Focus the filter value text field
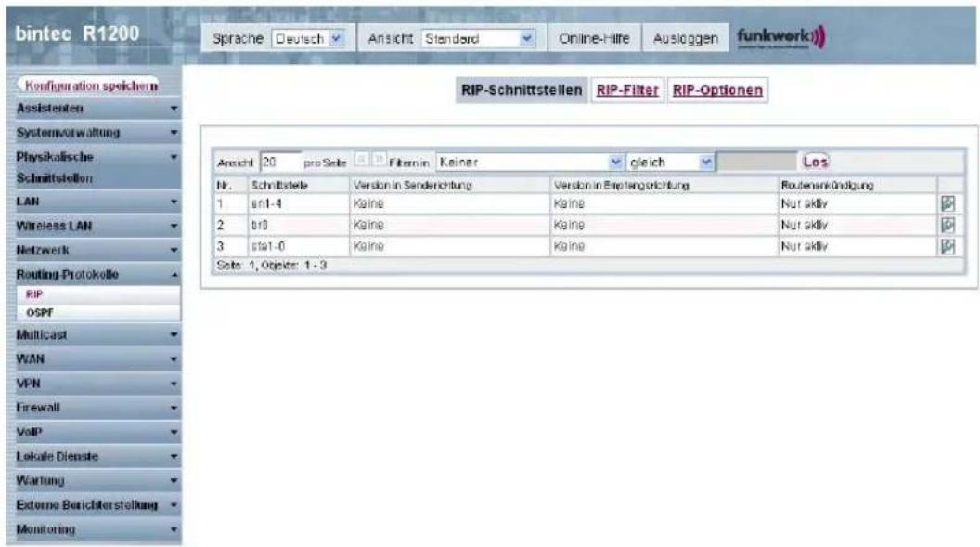Image resolution: width=980 pixels, height=547 pixels. [757, 163]
